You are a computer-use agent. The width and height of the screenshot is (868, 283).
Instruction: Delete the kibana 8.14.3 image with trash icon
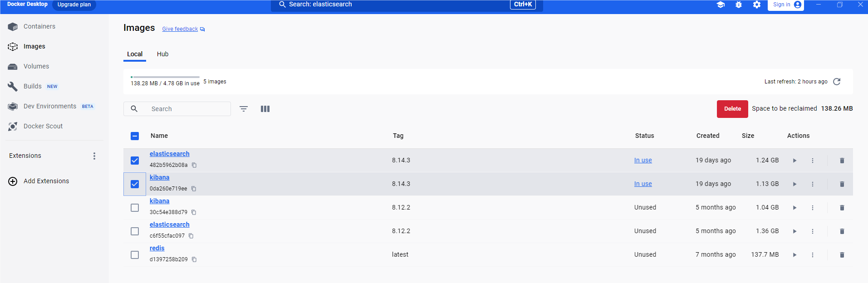[842, 184]
